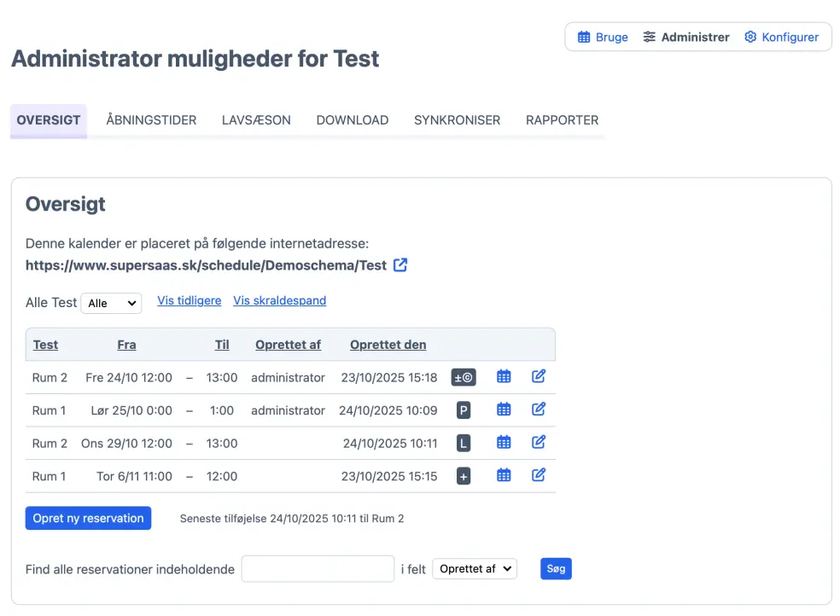Click the reservation search text field
Viewport: 840px width, 616px height.
[x=318, y=568]
